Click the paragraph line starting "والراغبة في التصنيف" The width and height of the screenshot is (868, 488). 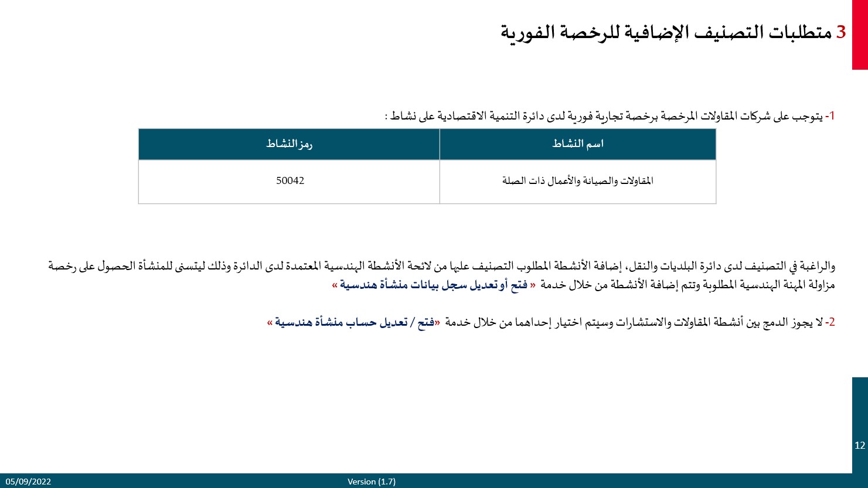pos(441,267)
